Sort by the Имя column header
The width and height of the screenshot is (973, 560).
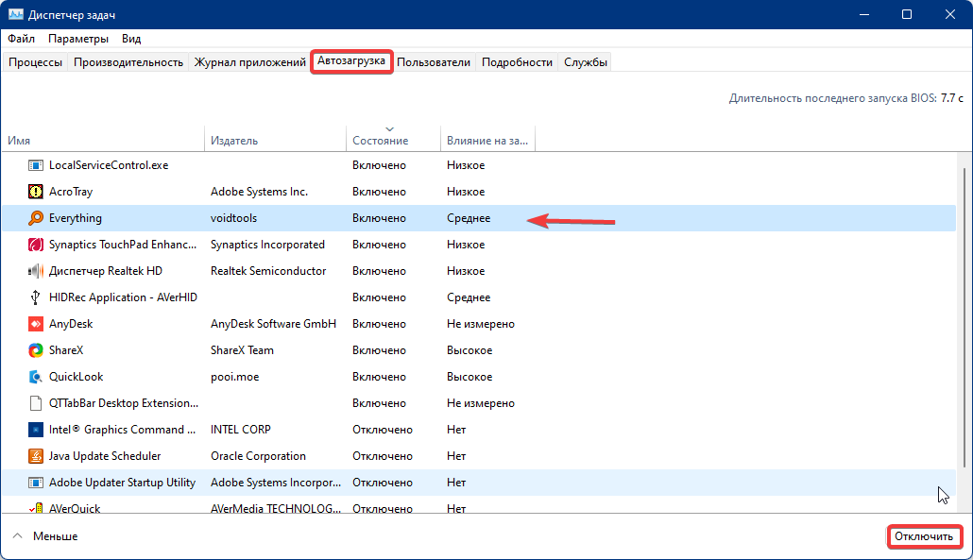[103, 140]
